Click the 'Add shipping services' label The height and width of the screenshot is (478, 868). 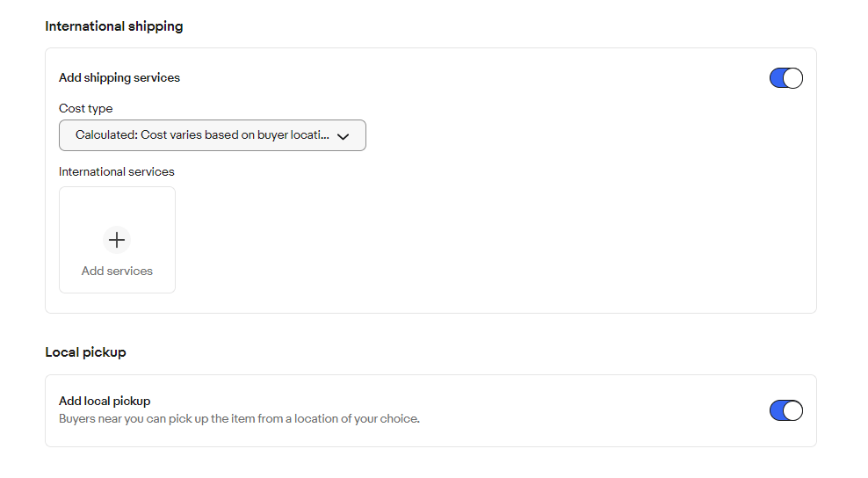coord(119,77)
